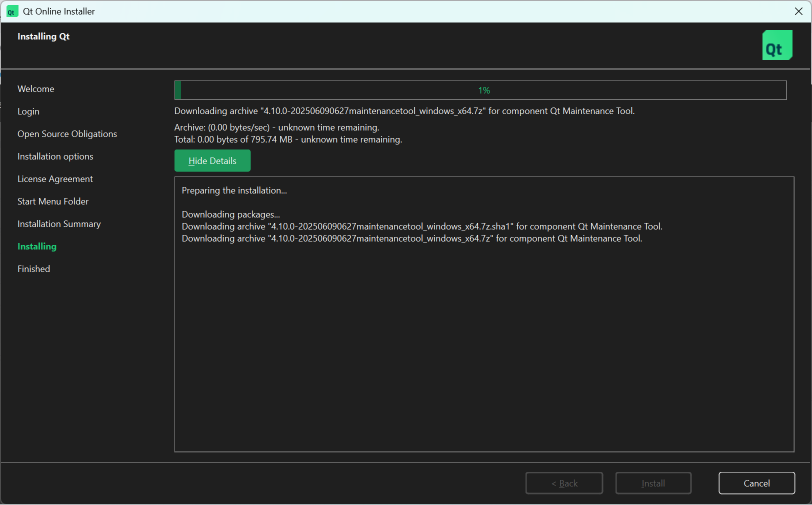The image size is (812, 505).
Task: Select Installation options in the sidebar
Action: click(55, 156)
